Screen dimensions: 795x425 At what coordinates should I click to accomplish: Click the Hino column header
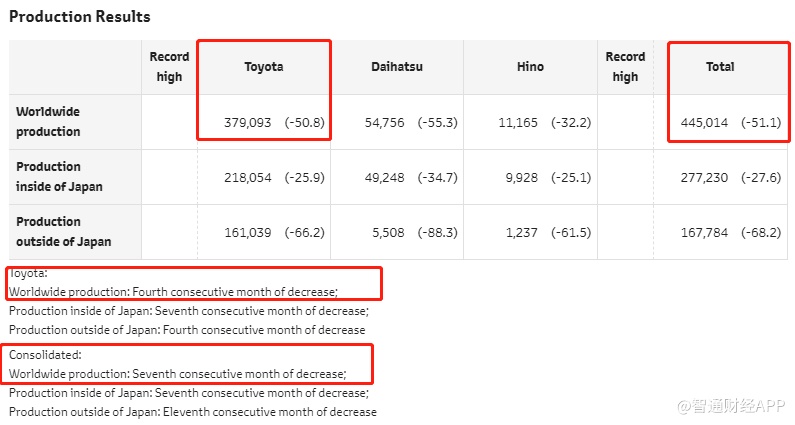[530, 67]
